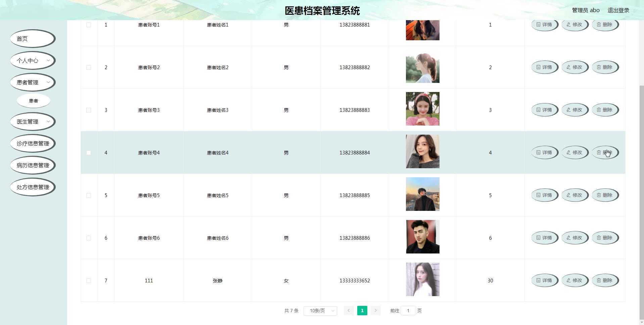644x325 pixels.
Task: Open details for 患者姓名4
Action: click(x=544, y=152)
